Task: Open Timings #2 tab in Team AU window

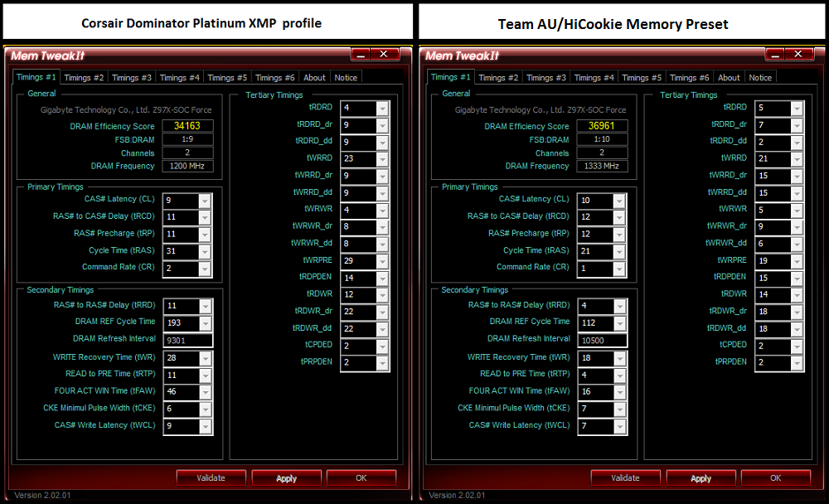Action: pyautogui.click(x=498, y=78)
